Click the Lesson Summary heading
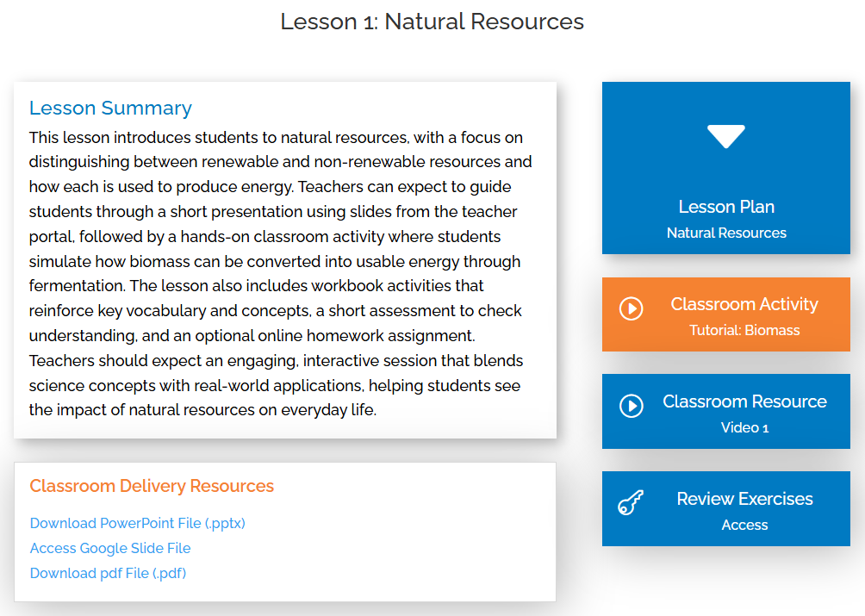Screen dimensions: 865x616 110,108
